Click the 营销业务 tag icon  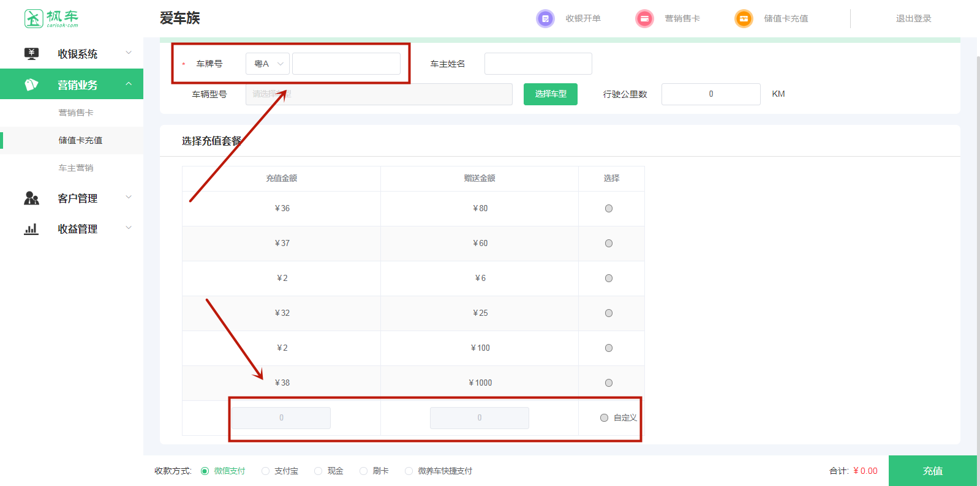(31, 84)
